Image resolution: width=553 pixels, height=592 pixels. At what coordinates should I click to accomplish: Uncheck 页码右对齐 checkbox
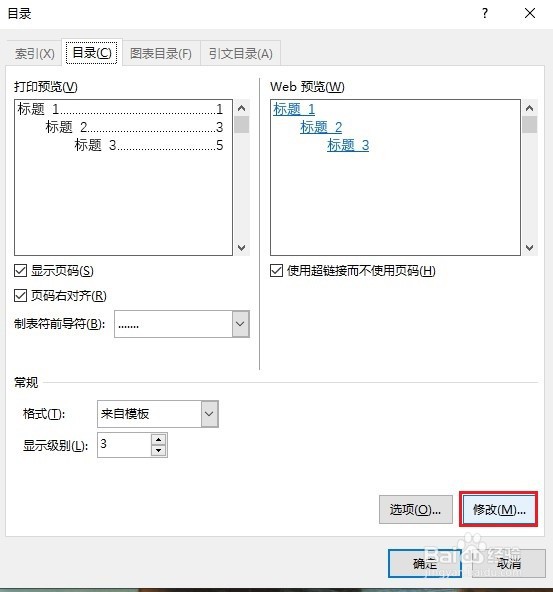[x=20, y=296]
